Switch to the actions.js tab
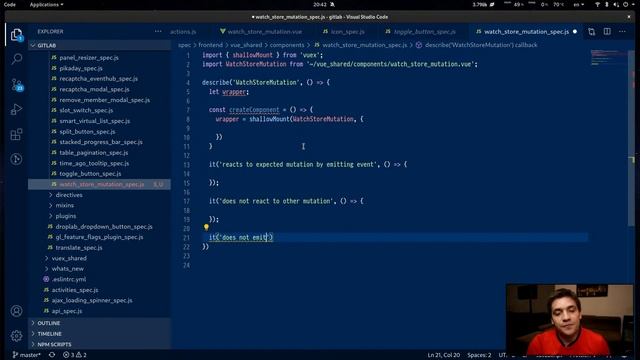Viewport: 640px width, 360px height. tap(183, 31)
